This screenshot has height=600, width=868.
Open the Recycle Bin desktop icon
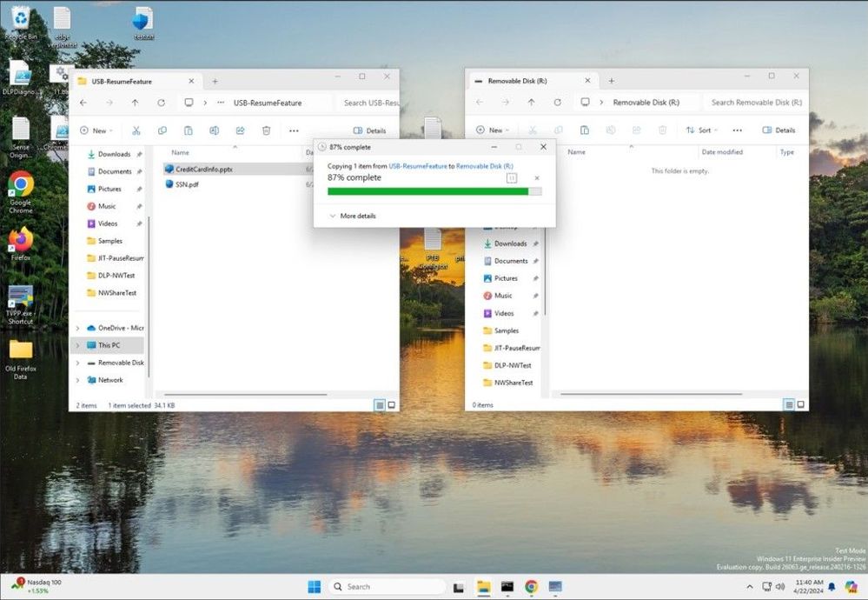pos(21,23)
